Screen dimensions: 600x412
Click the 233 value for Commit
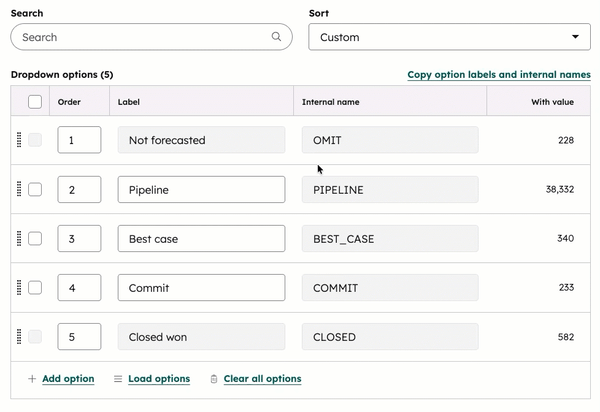point(566,287)
